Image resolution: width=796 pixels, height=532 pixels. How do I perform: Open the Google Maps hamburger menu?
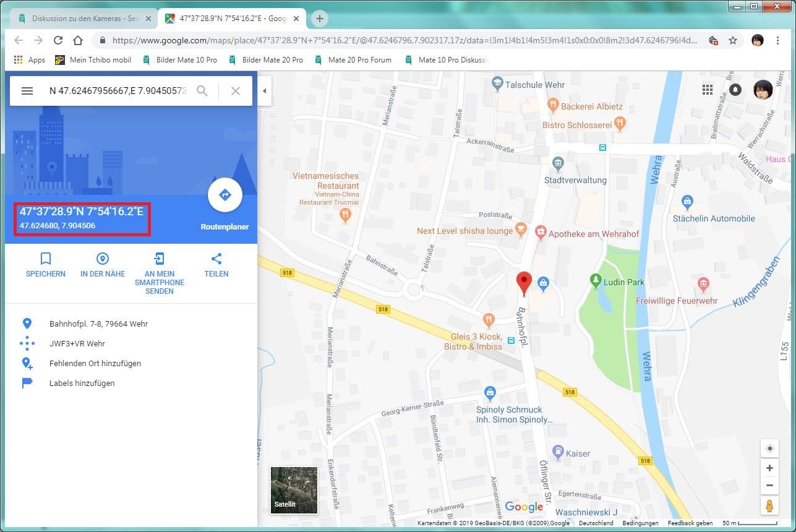27,91
